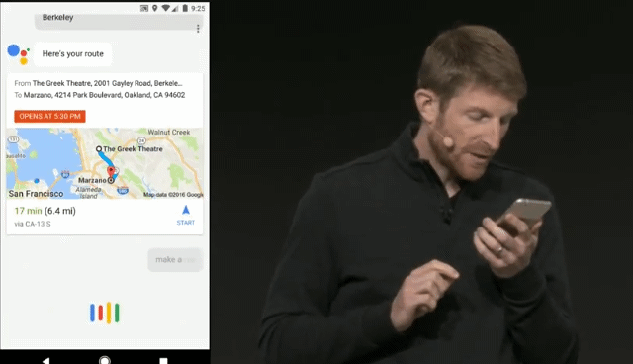Tap the Marzano destination address line

[100, 95]
